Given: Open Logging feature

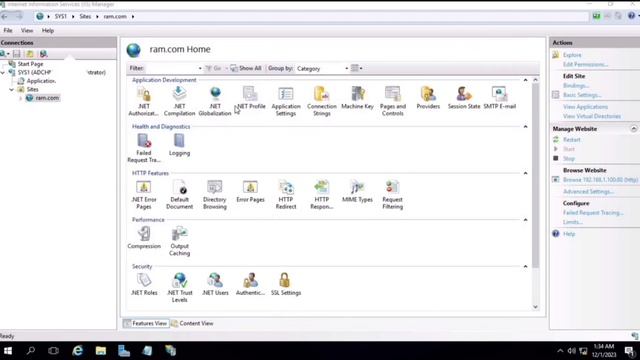Looking at the screenshot, I should tap(179, 145).
